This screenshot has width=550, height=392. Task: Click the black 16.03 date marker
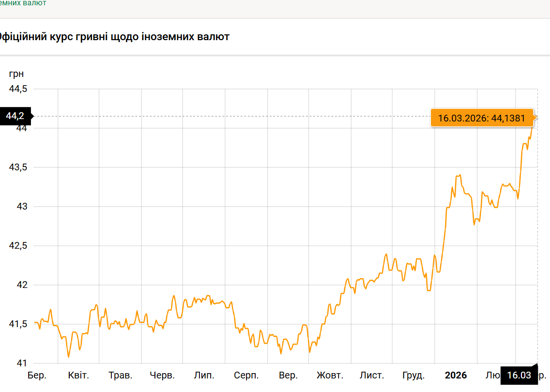[519, 376]
